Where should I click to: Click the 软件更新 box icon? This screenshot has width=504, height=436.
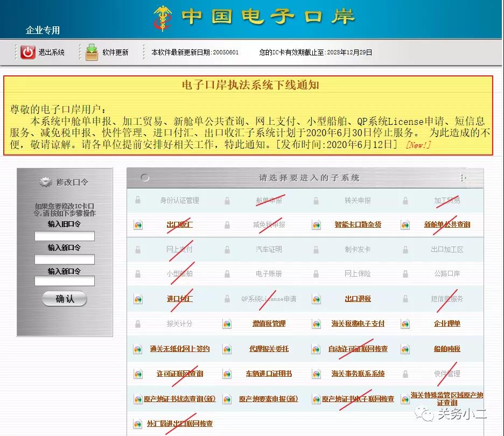click(x=92, y=52)
